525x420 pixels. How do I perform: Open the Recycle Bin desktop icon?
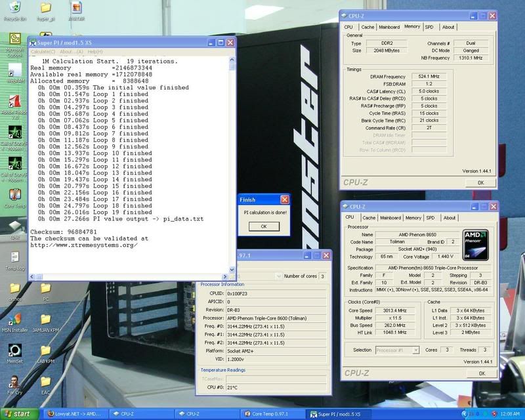pos(14,9)
